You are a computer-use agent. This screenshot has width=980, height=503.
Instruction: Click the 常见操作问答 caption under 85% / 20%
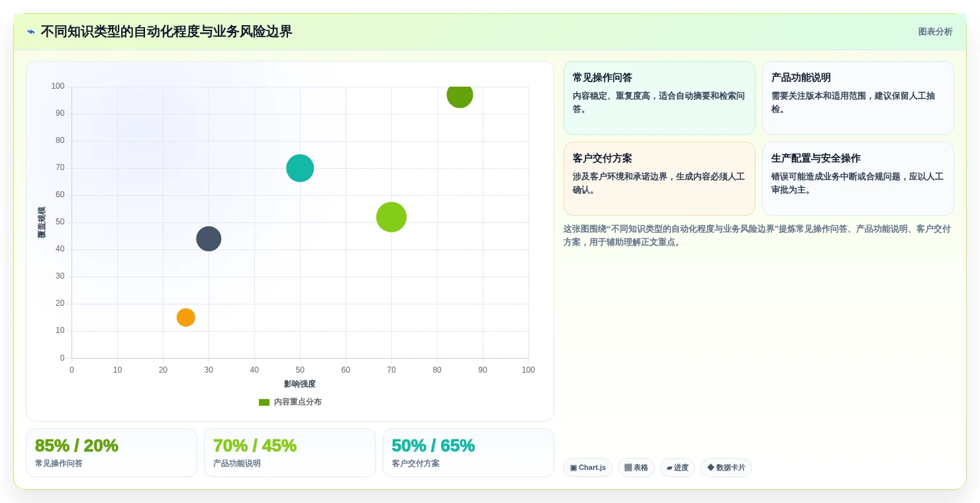(x=59, y=463)
